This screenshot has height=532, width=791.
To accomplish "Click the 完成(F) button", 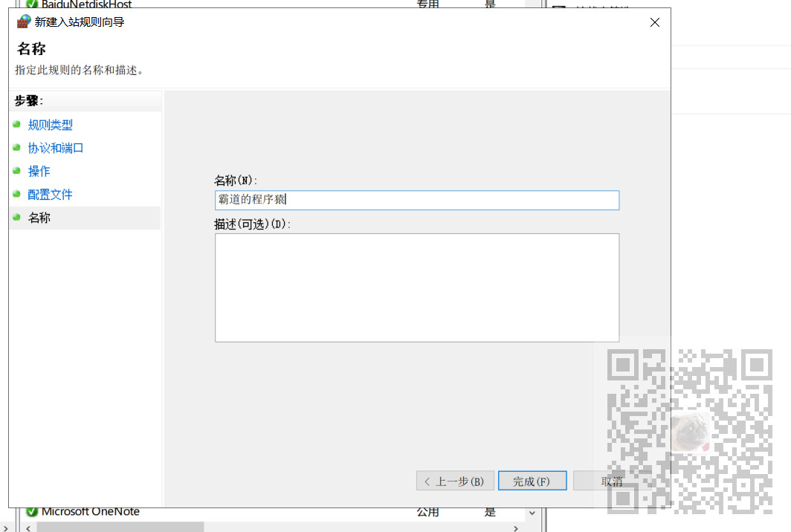I will pyautogui.click(x=532, y=481).
